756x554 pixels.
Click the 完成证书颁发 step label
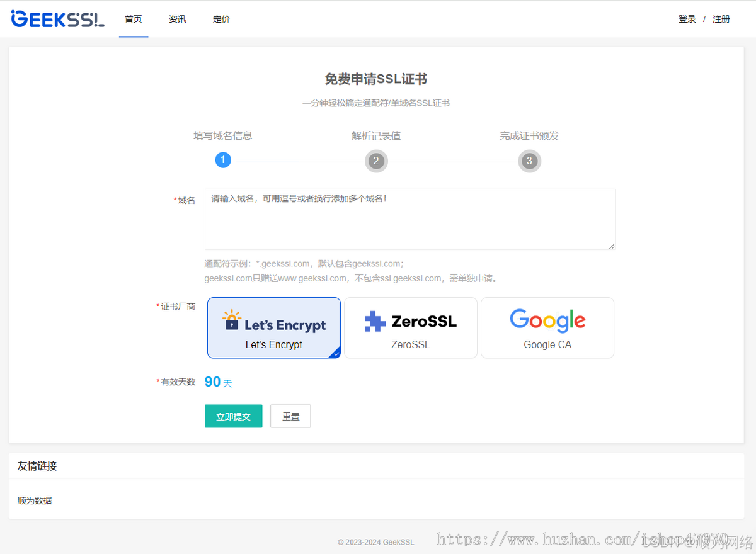coord(529,135)
